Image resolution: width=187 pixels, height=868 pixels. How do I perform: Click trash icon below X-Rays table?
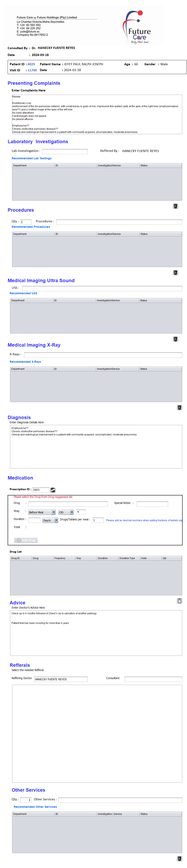click(x=179, y=407)
